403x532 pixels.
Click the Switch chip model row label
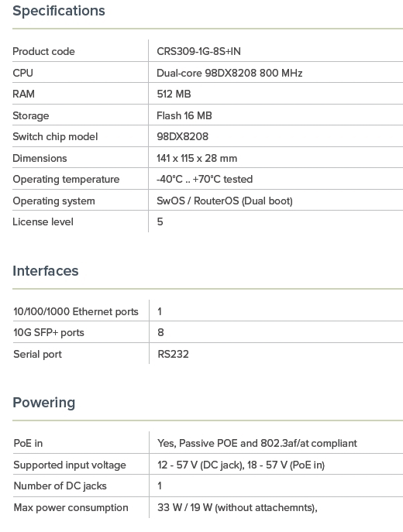point(55,137)
